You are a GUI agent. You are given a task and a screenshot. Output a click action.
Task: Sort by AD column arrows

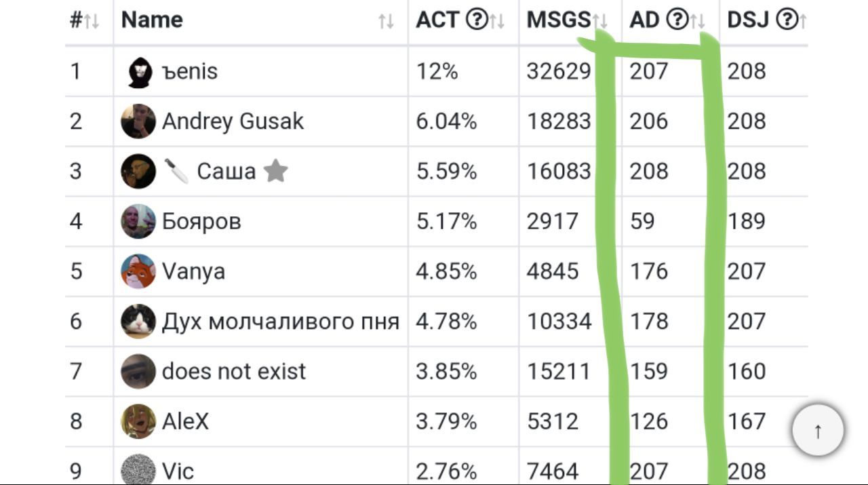(698, 22)
